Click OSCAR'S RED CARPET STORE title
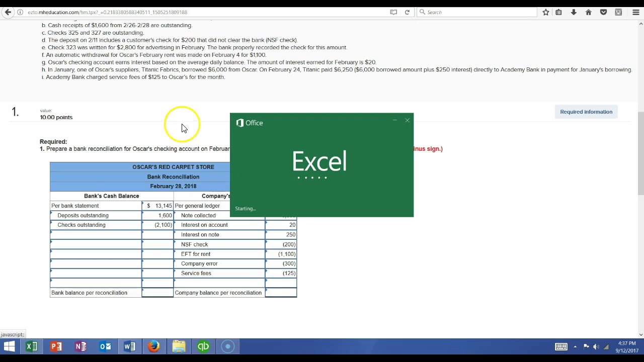Screen dimensions: 644x362 (x=173, y=167)
